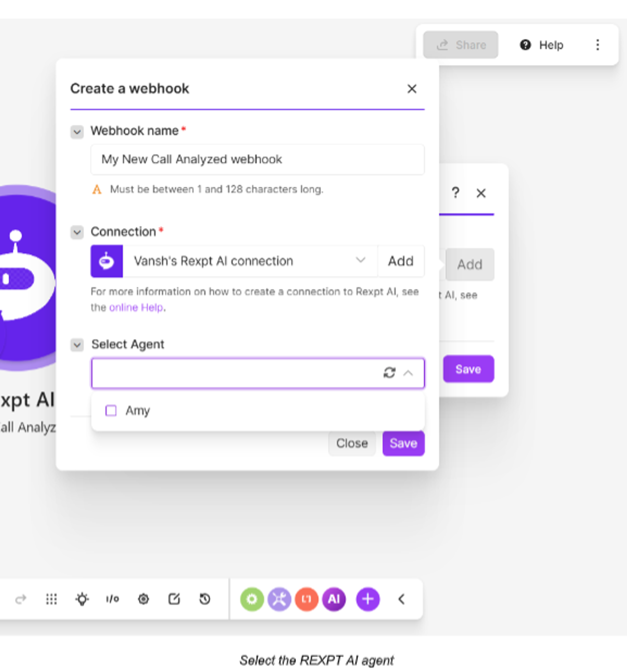Click the purple AI icon
The height and width of the screenshot is (672, 627).
pyautogui.click(x=334, y=599)
